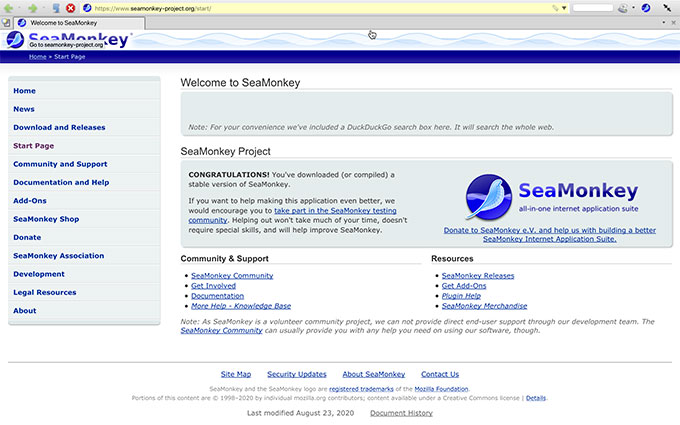Click the toolbar search box
Image resolution: width=680 pixels, height=425 pixels.
coord(592,8)
